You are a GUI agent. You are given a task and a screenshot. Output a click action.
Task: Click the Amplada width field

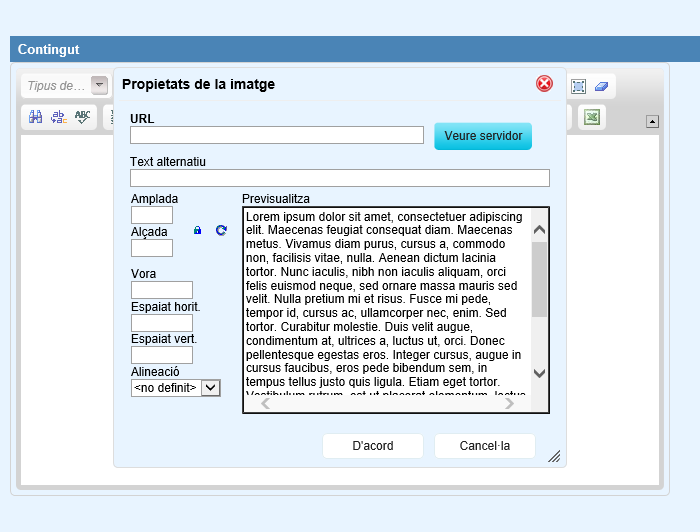pyautogui.click(x=151, y=215)
